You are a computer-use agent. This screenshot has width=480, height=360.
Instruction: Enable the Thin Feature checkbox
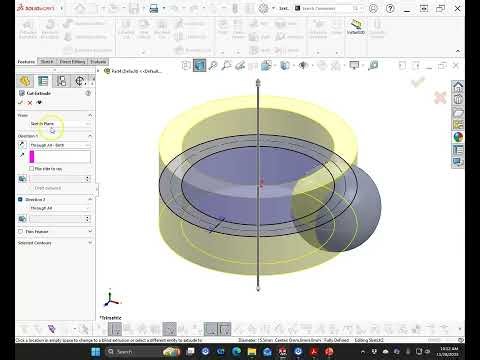(x=20, y=231)
